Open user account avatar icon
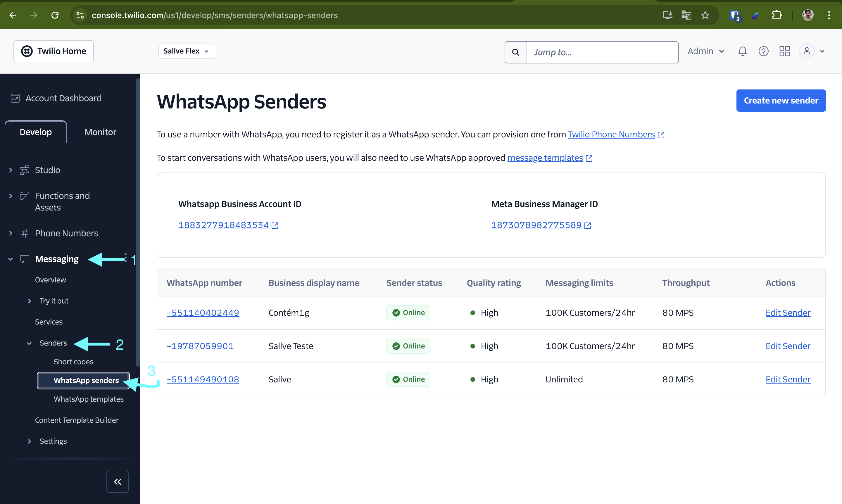842x504 pixels. [x=807, y=51]
